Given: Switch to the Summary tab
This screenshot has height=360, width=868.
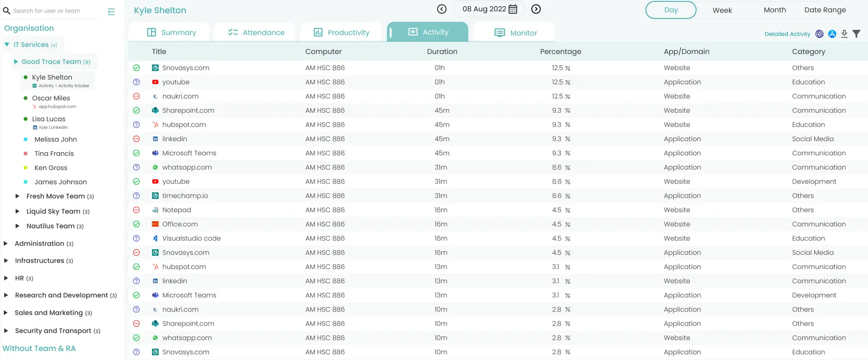Looking at the screenshot, I should [169, 32].
